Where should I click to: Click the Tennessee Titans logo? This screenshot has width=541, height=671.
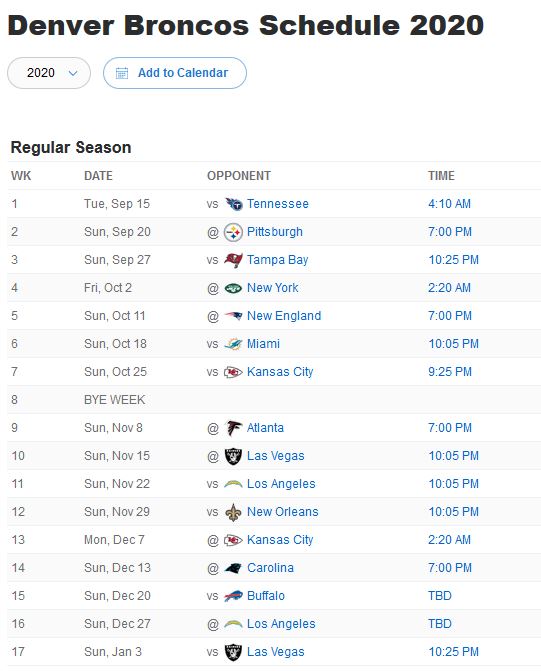(233, 204)
